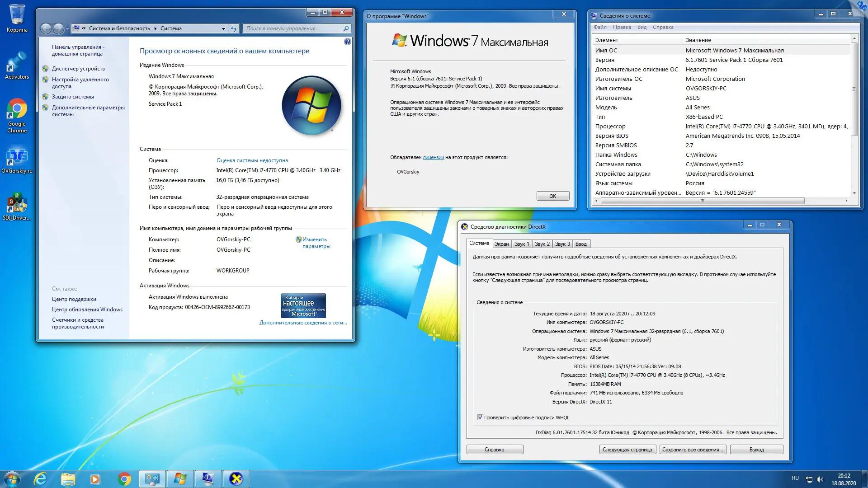Open Windows Media Player from taskbar
The width and height of the screenshot is (868, 488).
coord(95,479)
